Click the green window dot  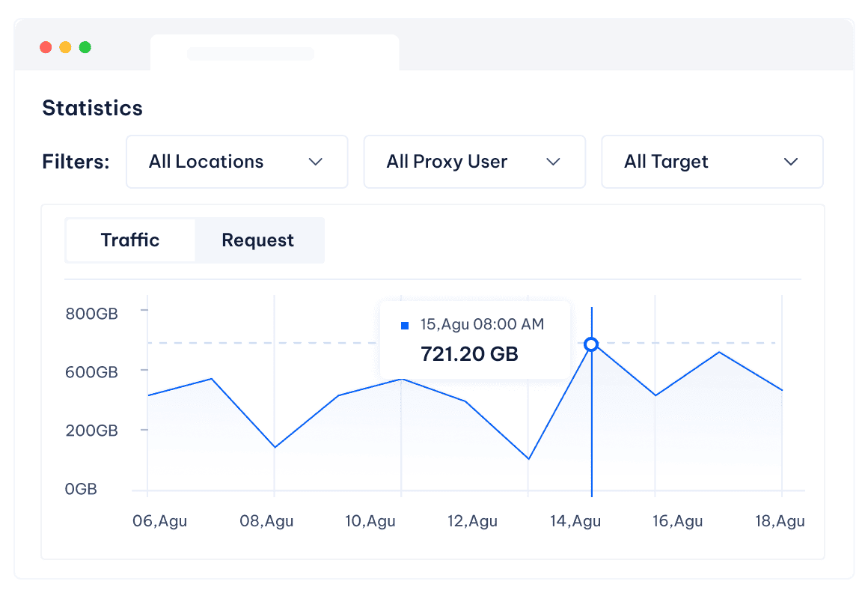[x=86, y=46]
